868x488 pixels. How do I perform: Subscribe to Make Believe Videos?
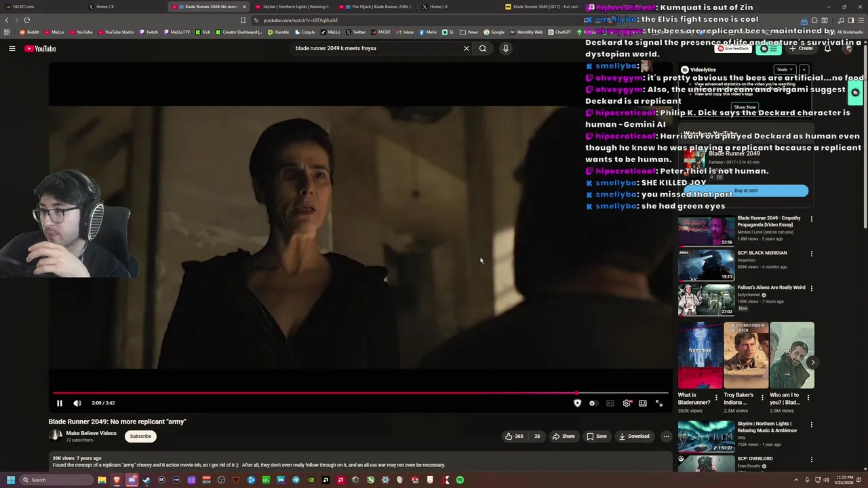(140, 436)
